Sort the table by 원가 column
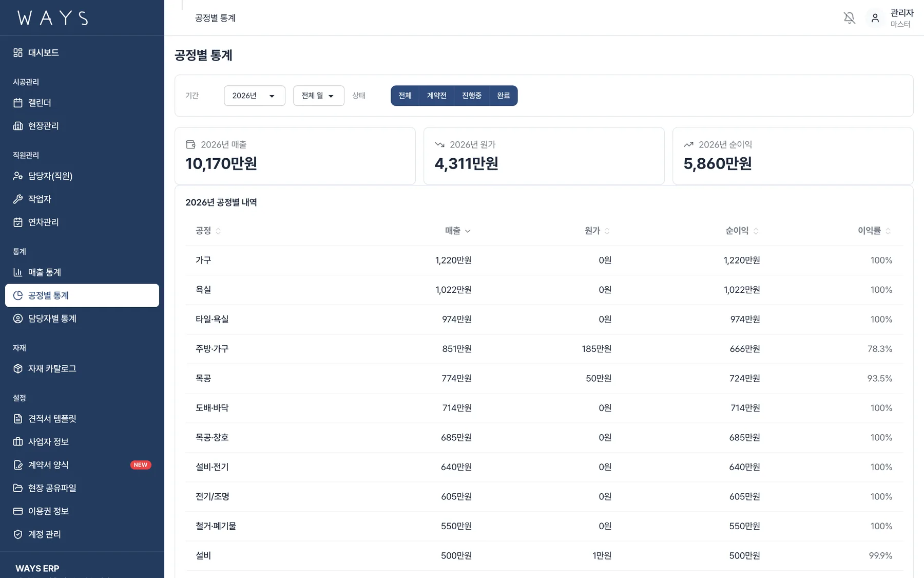 598,231
